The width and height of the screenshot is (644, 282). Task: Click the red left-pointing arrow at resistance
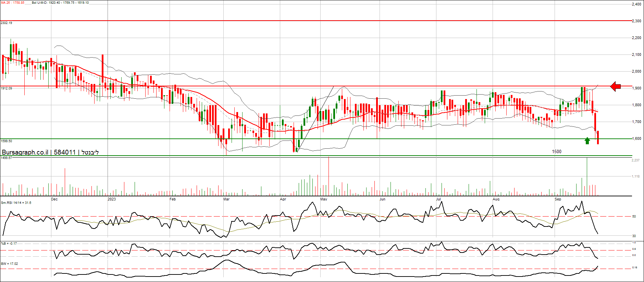[x=616, y=86]
